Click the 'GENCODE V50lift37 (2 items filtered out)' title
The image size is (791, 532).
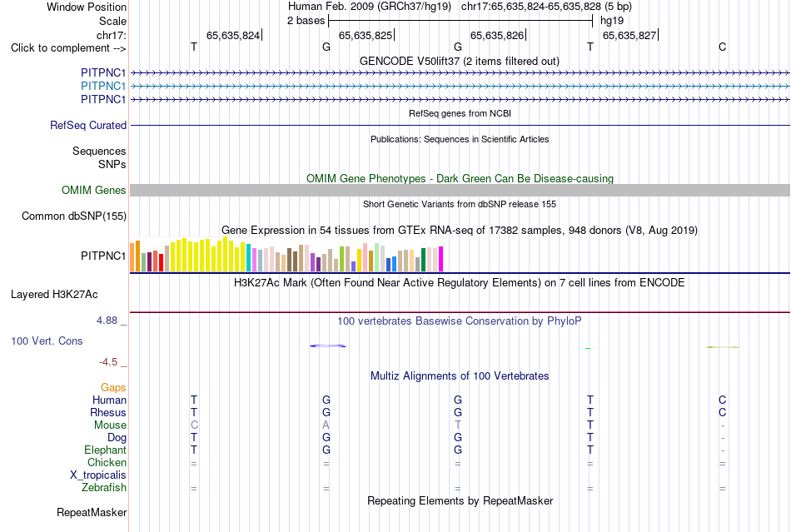pyautogui.click(x=459, y=62)
